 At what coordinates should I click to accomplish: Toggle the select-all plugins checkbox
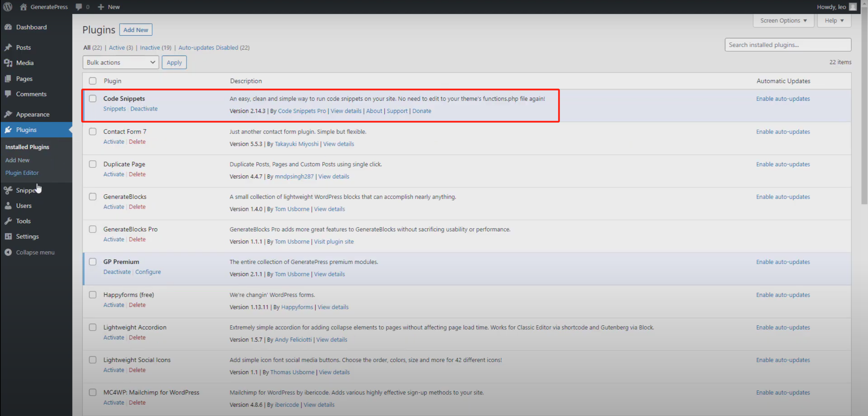point(93,81)
